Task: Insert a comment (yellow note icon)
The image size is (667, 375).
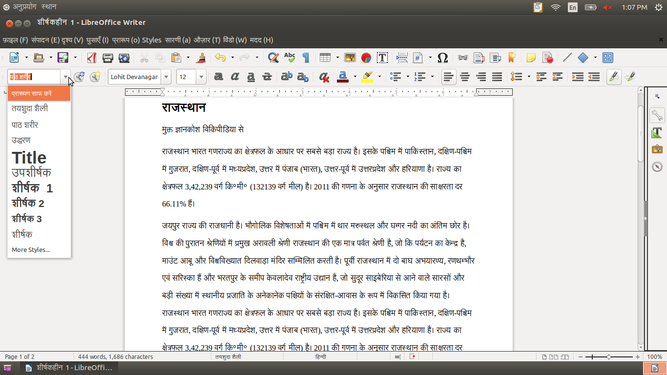Action: coord(531,57)
